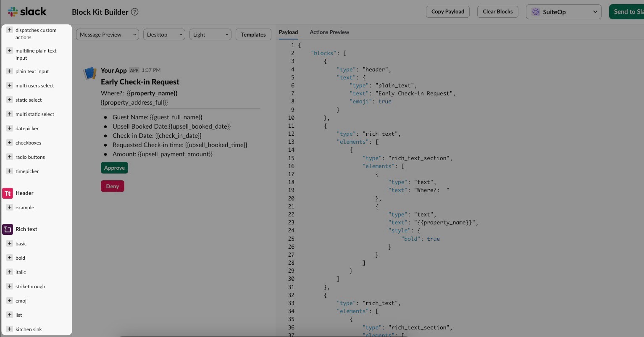Open the Light theme dropdown
The width and height of the screenshot is (644, 337).
click(x=210, y=34)
